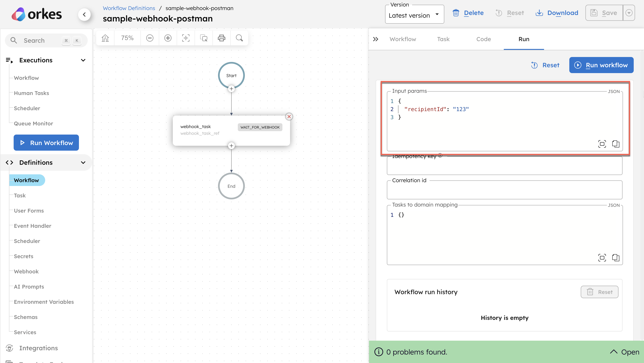Open Workflow Definitions breadcrumb link
This screenshot has width=644, height=363.
129,8
